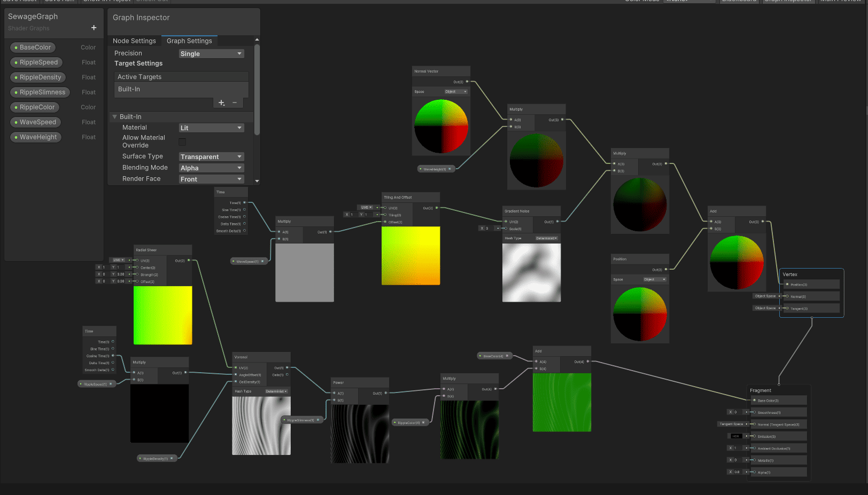This screenshot has width=868, height=495.
Task: Toggle the Blackboard panel button
Action: click(739, 1)
